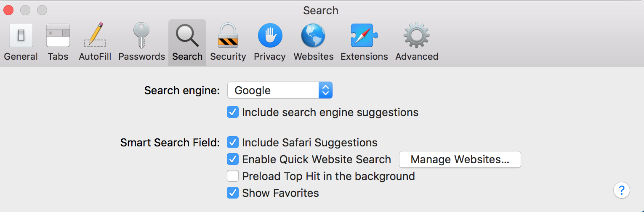
Task: Uncheck Enable Quick Website Search
Action: click(233, 159)
